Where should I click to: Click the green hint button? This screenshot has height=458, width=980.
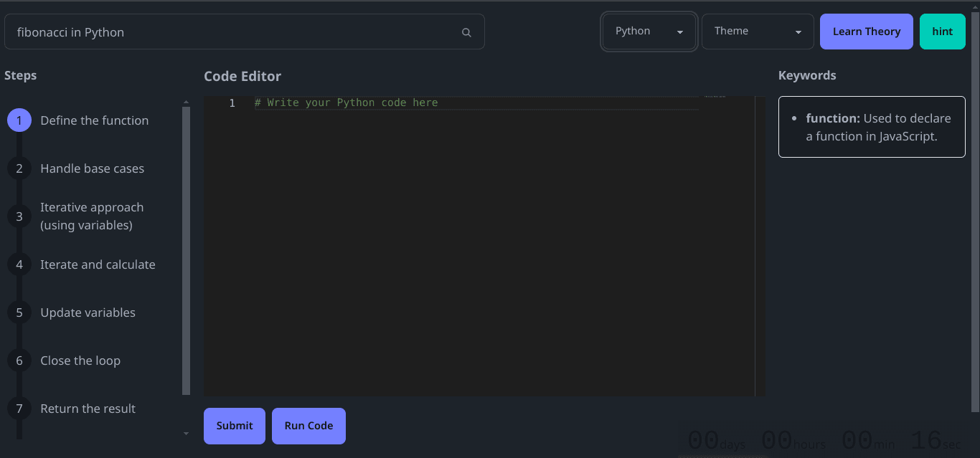pos(942,32)
